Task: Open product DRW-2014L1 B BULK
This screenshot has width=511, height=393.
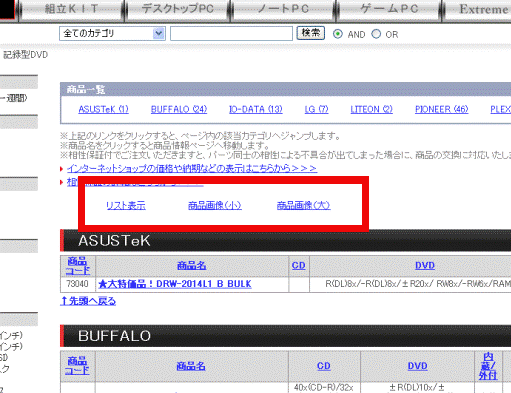Action: (x=175, y=284)
